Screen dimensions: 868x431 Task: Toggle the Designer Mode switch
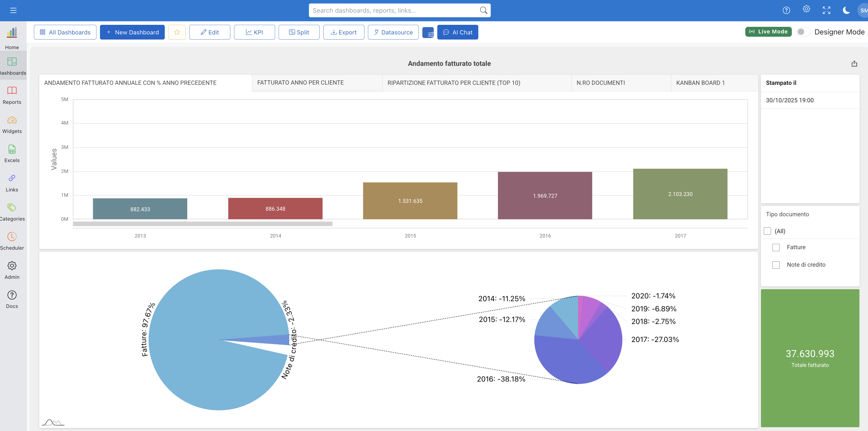(803, 32)
